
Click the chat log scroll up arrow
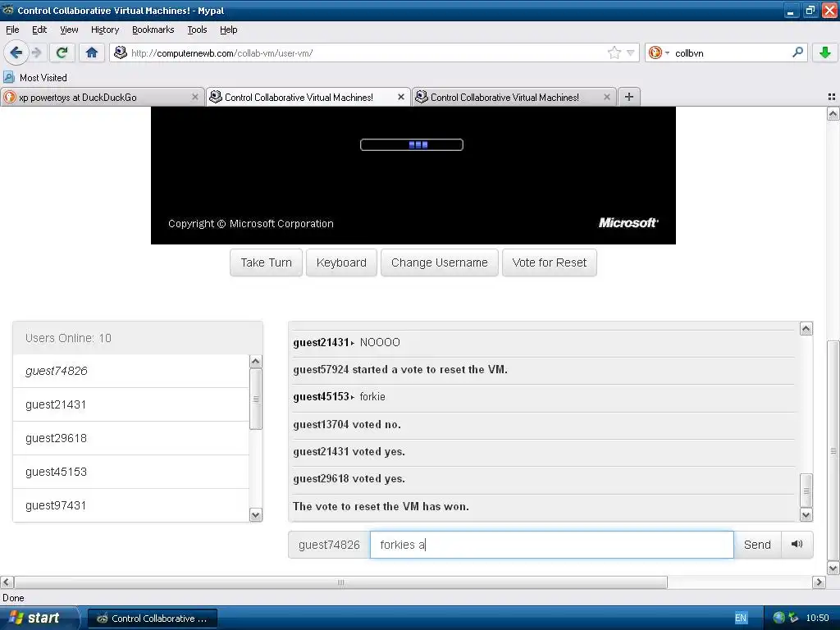point(806,328)
